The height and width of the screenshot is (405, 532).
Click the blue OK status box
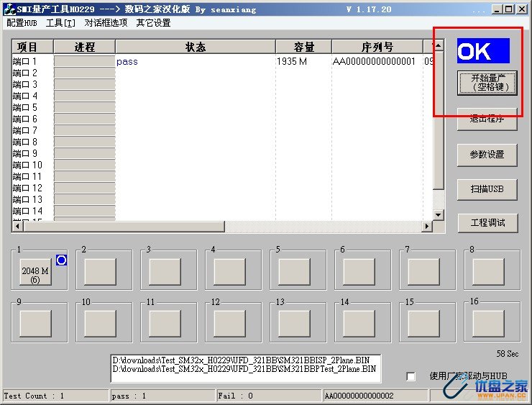pos(483,51)
